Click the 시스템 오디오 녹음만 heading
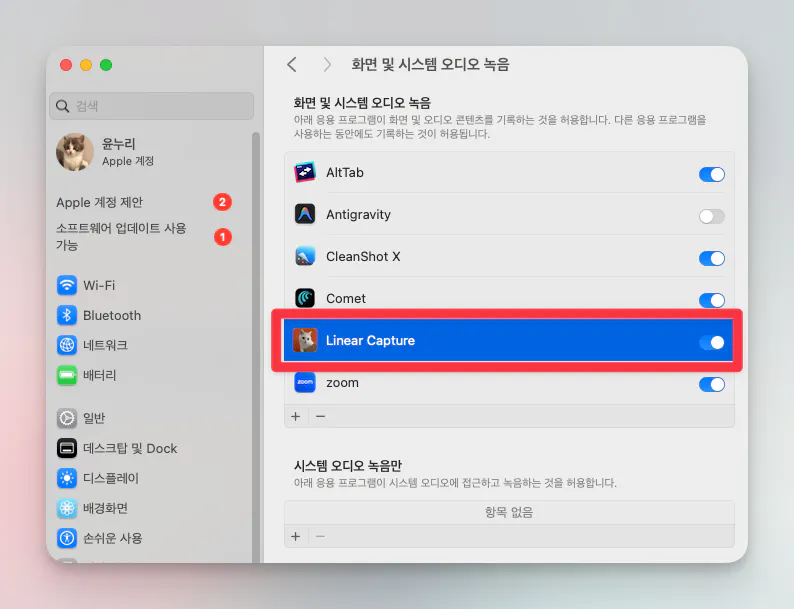Viewport: 794px width, 609px height. (x=347, y=465)
